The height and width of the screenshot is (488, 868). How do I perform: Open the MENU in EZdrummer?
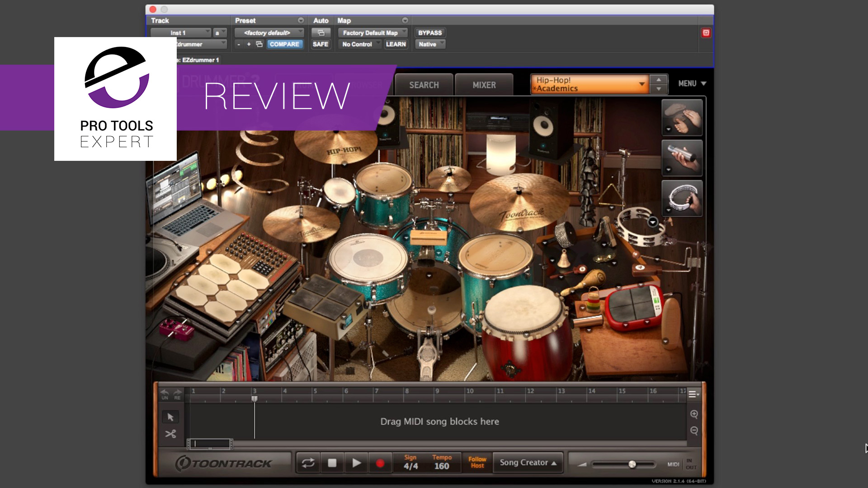pos(692,84)
